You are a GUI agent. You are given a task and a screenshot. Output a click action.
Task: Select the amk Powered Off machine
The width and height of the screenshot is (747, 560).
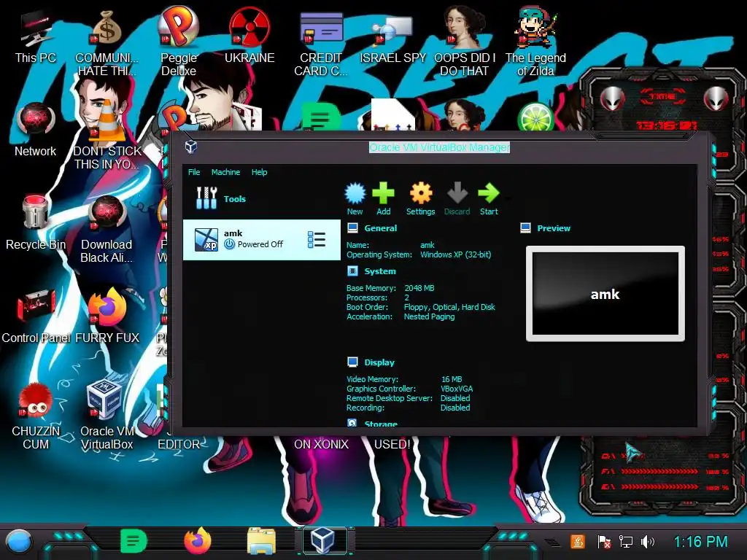(x=262, y=239)
